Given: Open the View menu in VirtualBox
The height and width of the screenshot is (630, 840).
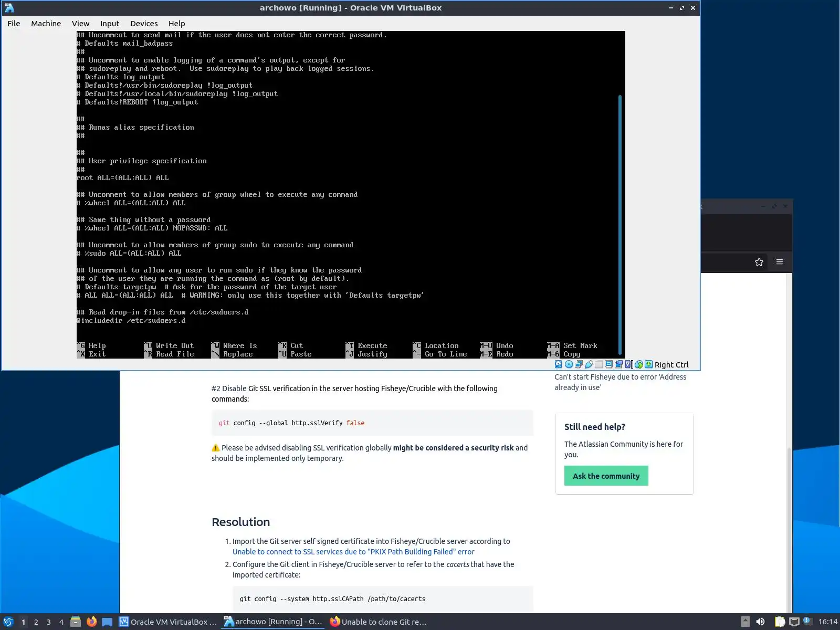Looking at the screenshot, I should coord(80,24).
